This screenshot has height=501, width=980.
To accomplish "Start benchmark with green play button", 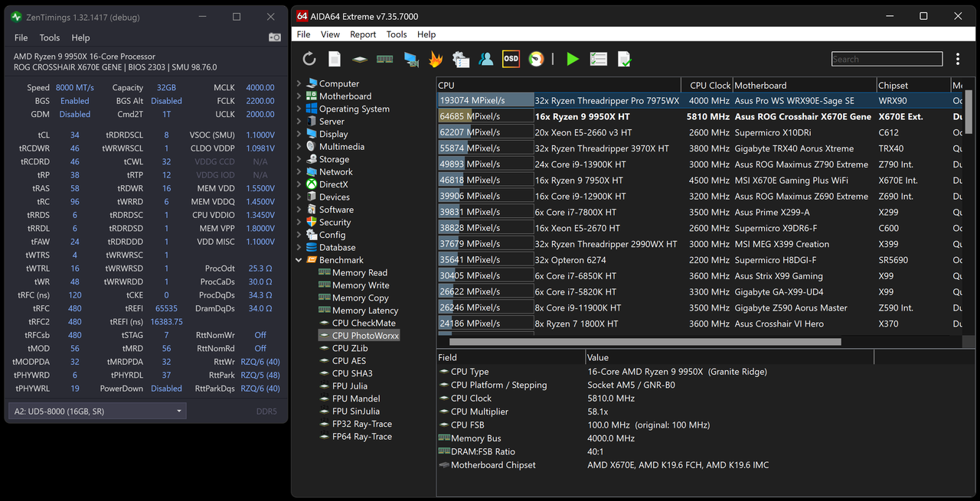I will coord(573,59).
